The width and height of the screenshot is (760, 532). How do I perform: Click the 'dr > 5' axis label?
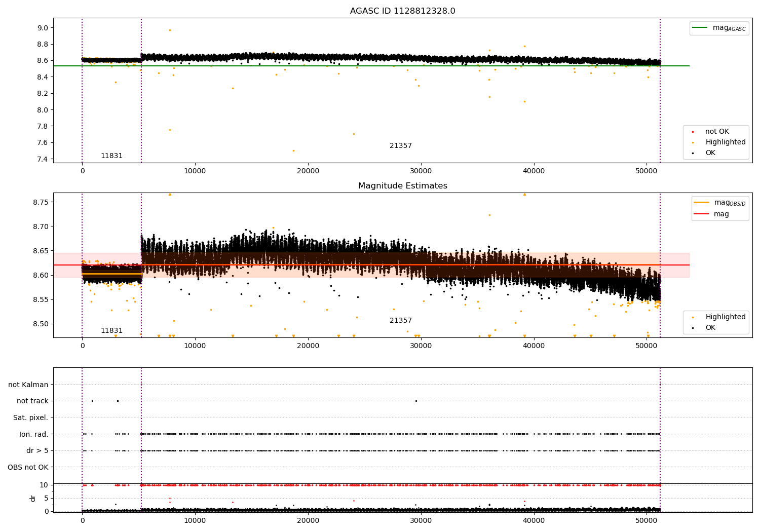(x=37, y=451)
